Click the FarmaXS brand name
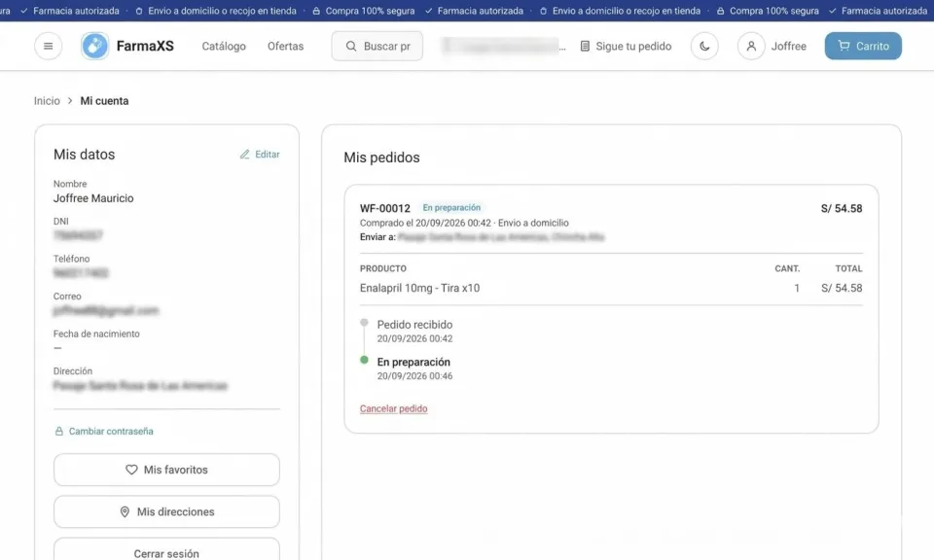The image size is (934, 560). click(145, 46)
